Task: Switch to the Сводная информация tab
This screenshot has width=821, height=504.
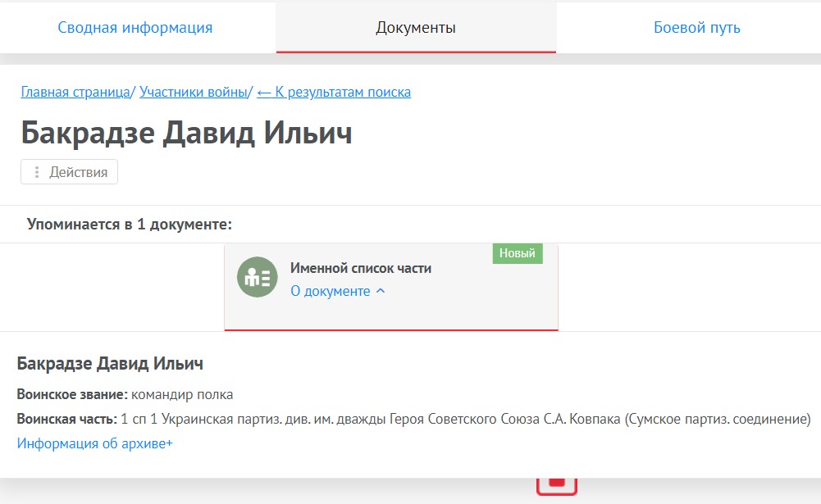Action: click(x=136, y=27)
